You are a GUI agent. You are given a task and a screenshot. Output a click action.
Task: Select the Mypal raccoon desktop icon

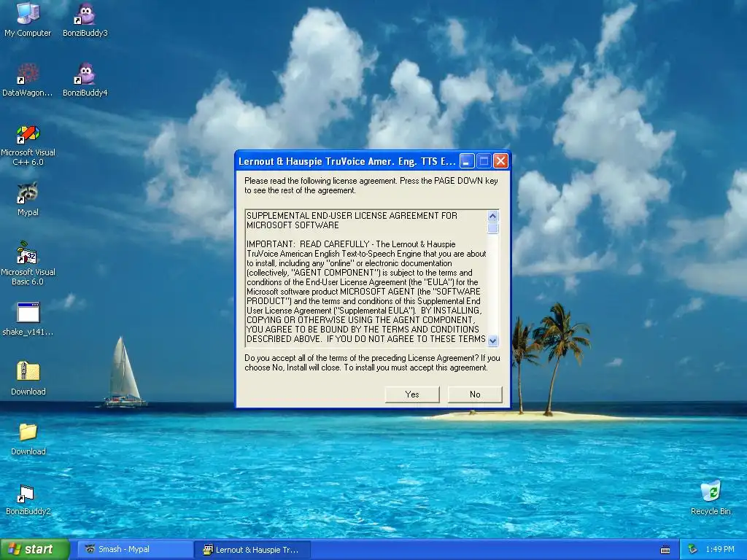[28, 198]
